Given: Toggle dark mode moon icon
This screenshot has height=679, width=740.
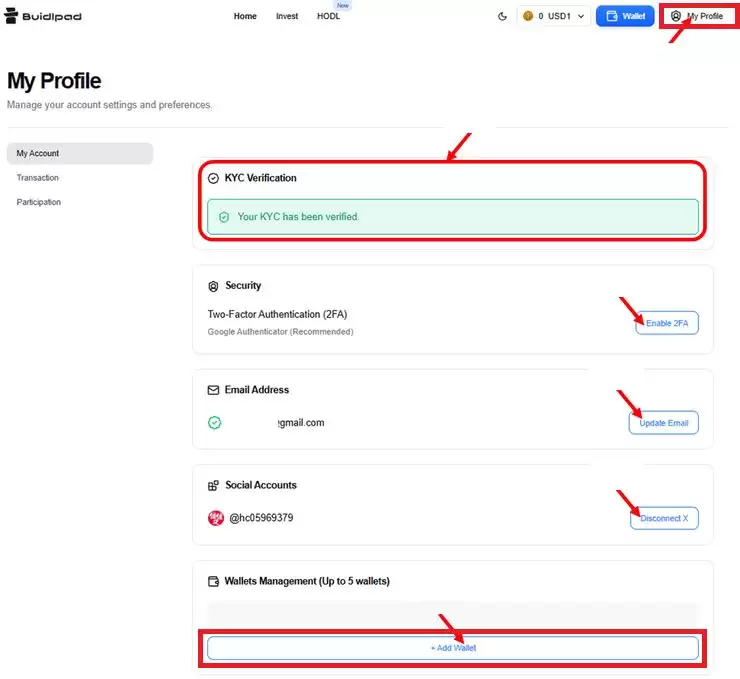Looking at the screenshot, I should (x=502, y=16).
